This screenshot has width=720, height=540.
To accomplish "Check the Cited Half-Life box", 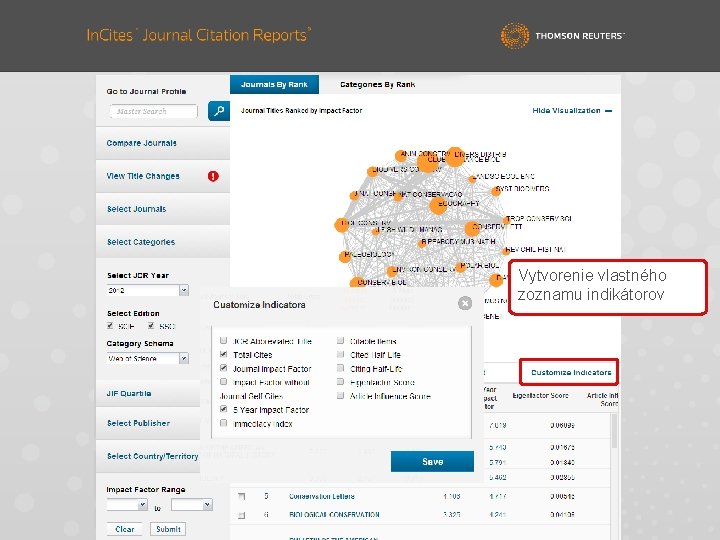I will (340, 354).
